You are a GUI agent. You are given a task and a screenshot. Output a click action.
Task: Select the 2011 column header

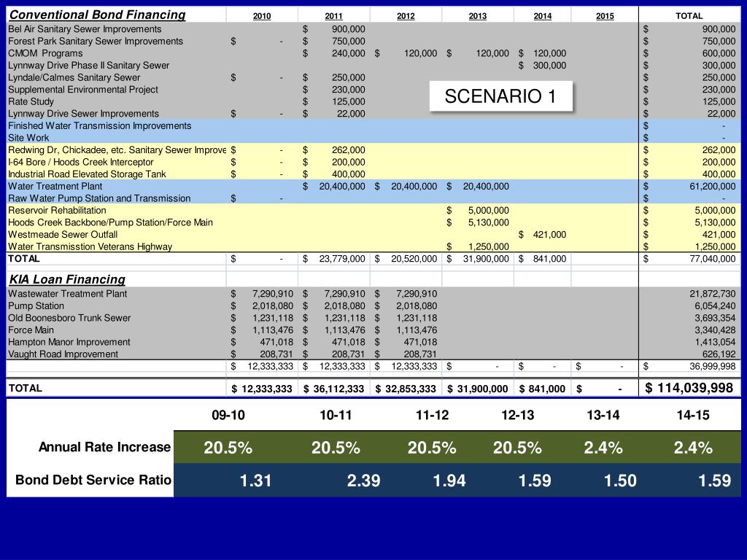pos(333,16)
